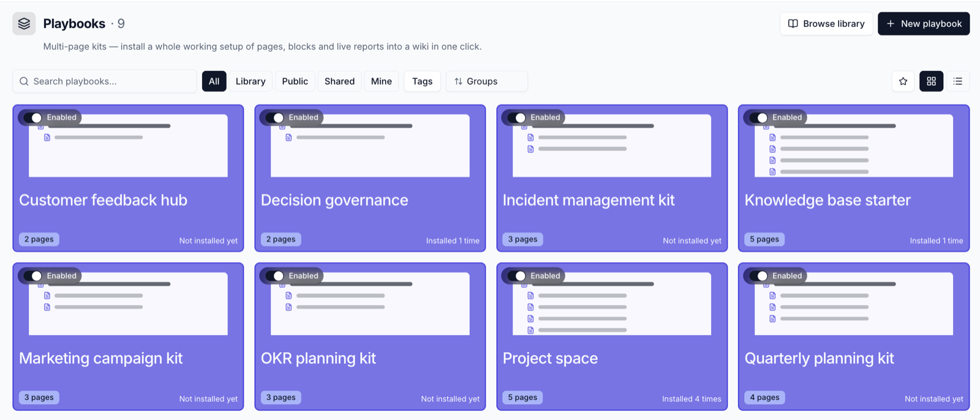Click the Customer feedback hub title
980x420 pixels.
(103, 200)
